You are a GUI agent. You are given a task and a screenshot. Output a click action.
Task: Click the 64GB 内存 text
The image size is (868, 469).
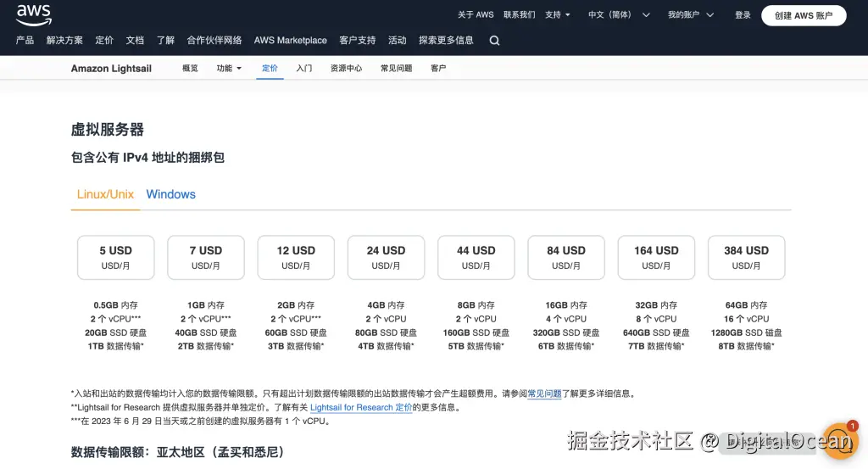pos(746,305)
